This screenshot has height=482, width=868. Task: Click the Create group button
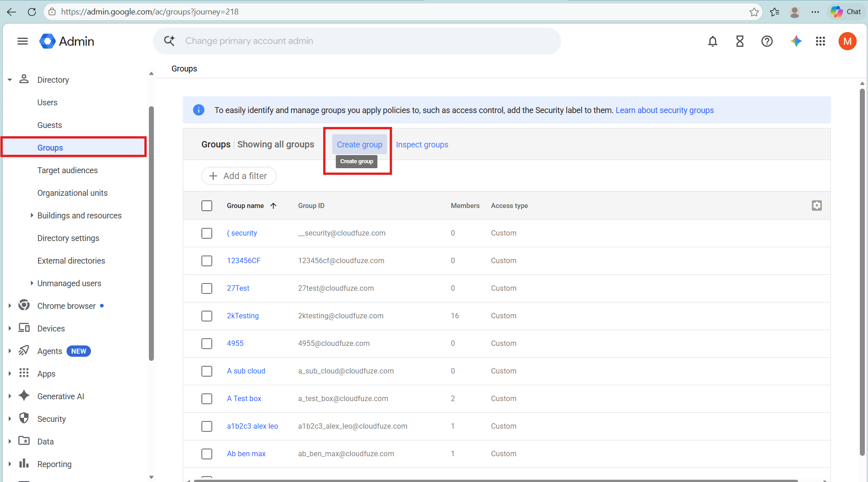[359, 145]
